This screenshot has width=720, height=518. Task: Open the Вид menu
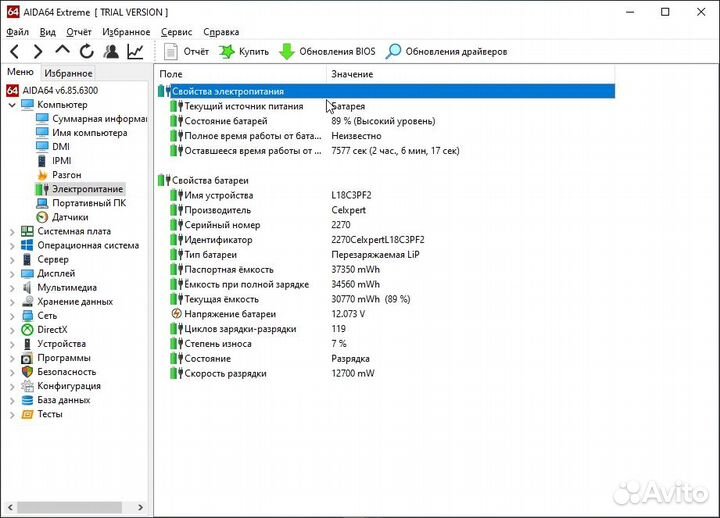coord(48,32)
